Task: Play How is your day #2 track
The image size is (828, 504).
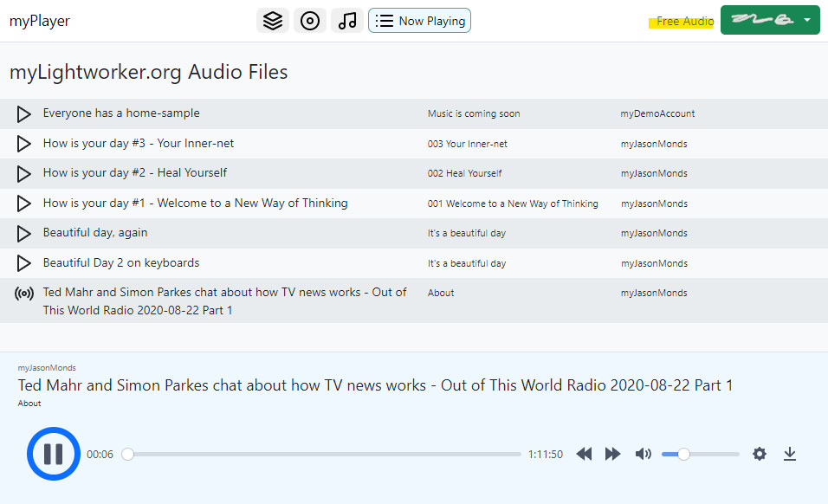Action: [x=24, y=173]
